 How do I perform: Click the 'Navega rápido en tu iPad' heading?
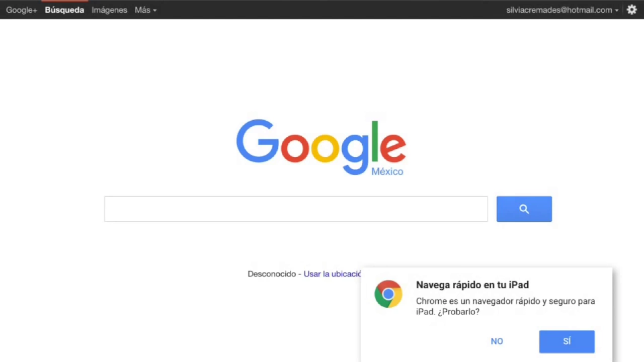coord(472,285)
